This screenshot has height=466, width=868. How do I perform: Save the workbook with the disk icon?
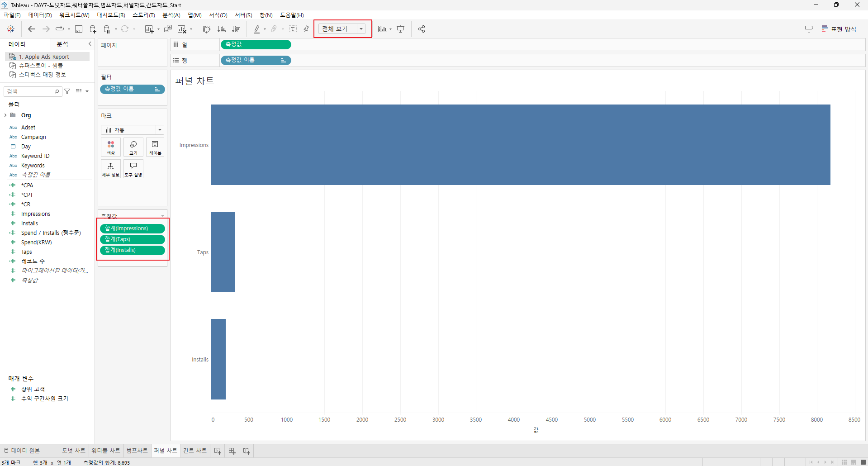click(x=79, y=29)
